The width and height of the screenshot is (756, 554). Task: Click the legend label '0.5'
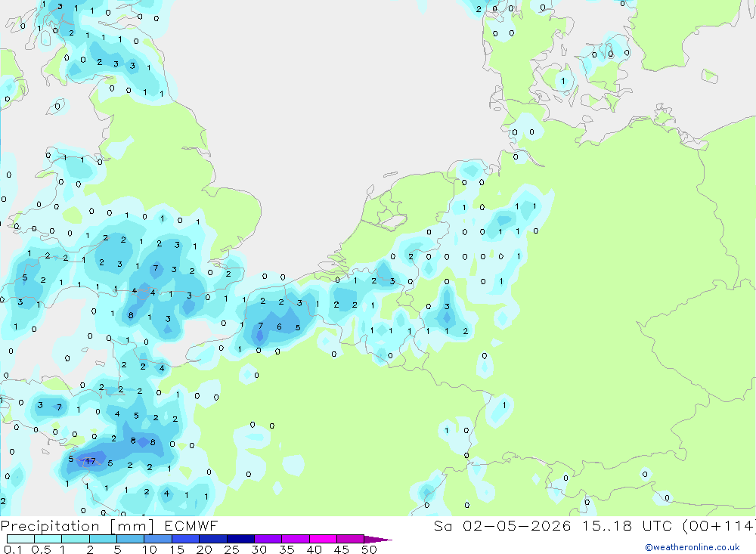tap(41, 549)
